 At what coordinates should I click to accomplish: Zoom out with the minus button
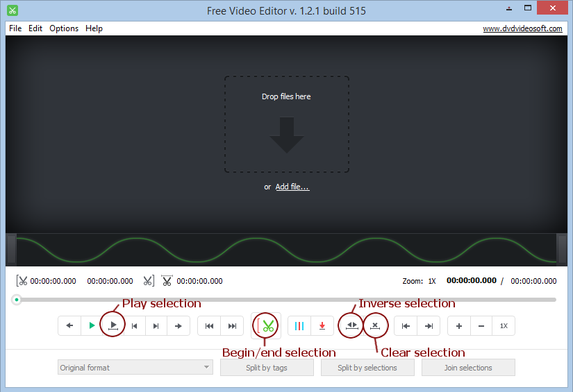pyautogui.click(x=481, y=325)
